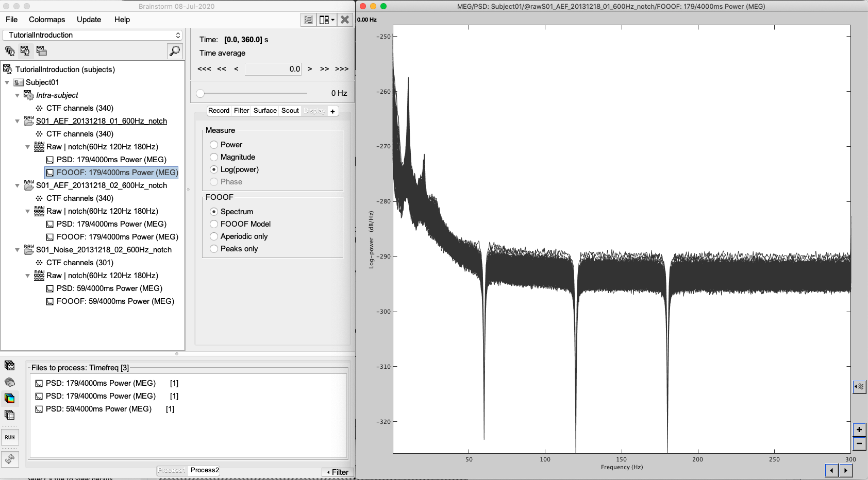
Task: Click the window layout options icon
Action: click(326, 20)
